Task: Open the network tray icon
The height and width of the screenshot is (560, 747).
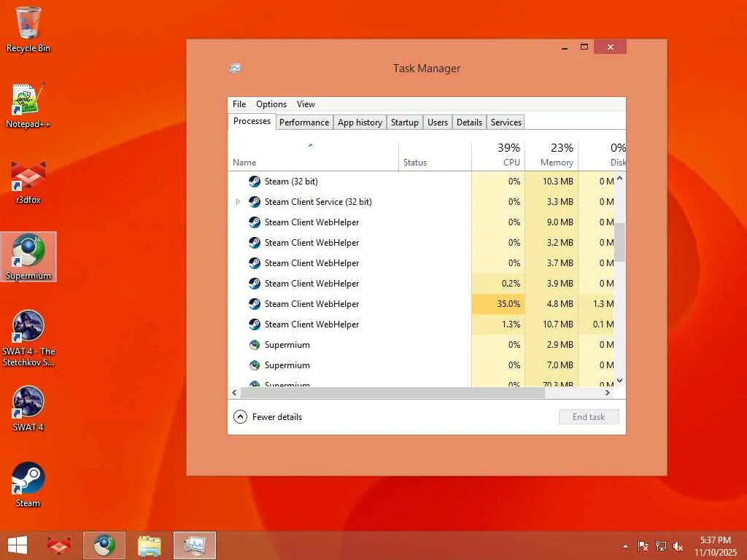Action: pyautogui.click(x=660, y=546)
